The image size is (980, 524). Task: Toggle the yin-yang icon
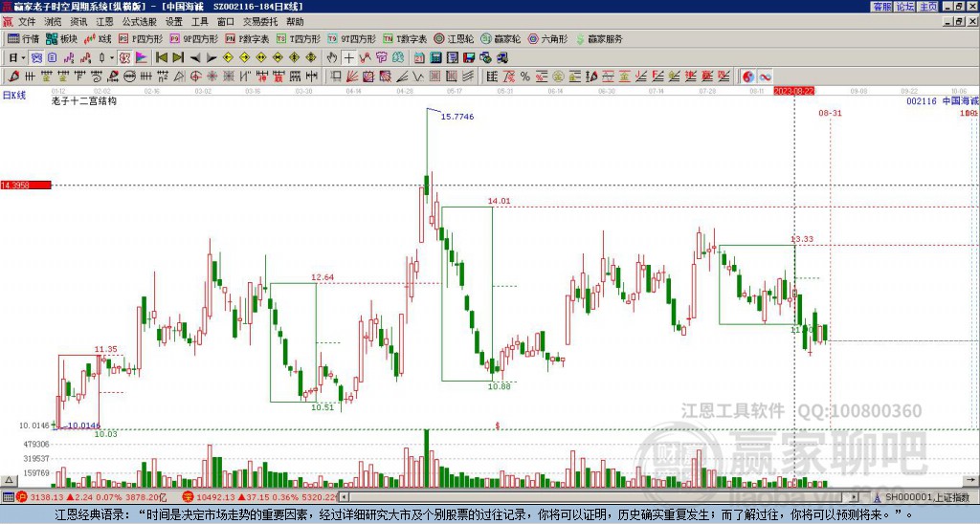pyautogui.click(x=747, y=76)
